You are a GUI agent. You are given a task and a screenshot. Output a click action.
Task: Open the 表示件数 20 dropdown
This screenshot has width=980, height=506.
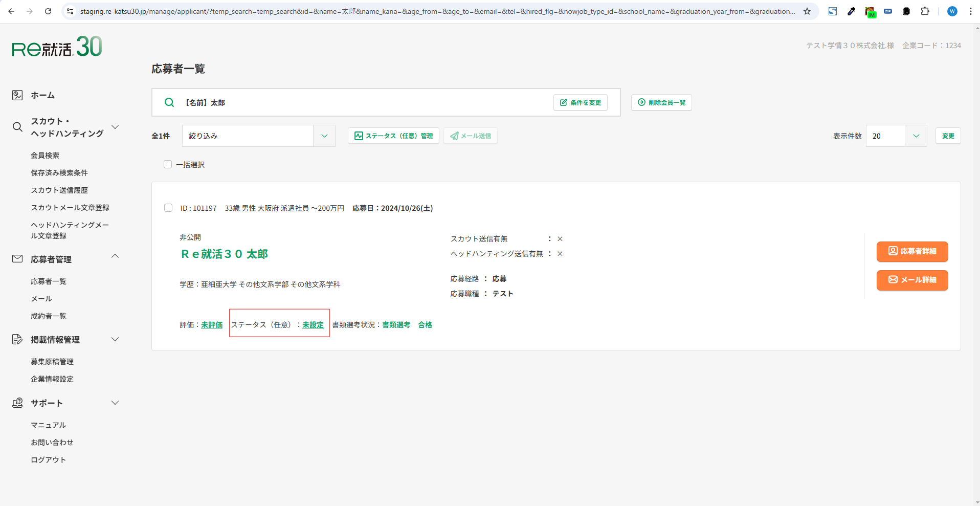[896, 136]
